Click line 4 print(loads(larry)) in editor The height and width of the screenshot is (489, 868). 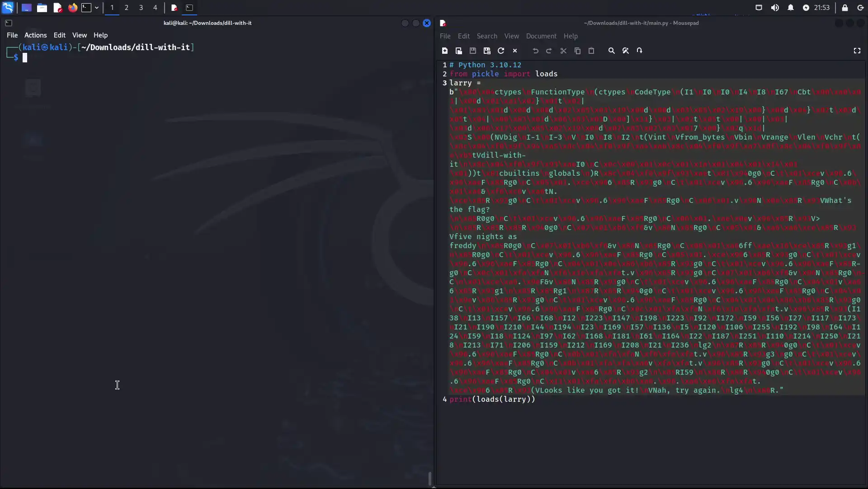(x=492, y=400)
